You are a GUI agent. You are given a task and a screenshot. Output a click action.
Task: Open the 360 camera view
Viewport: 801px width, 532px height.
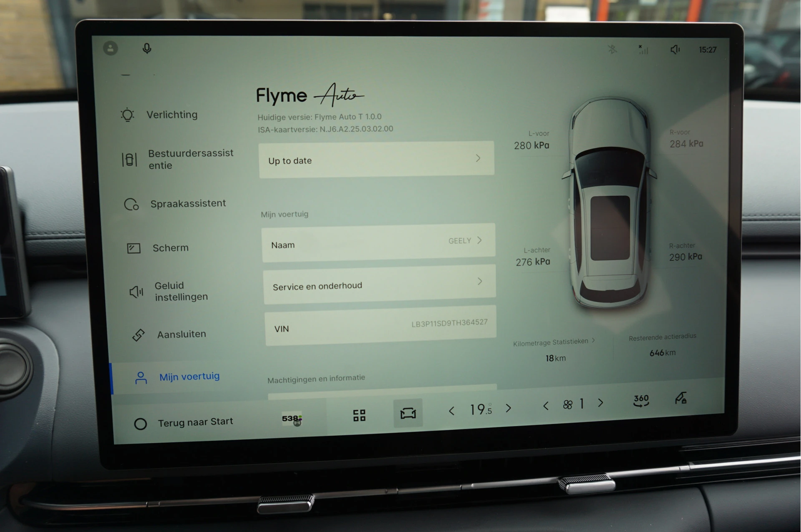coord(641,400)
